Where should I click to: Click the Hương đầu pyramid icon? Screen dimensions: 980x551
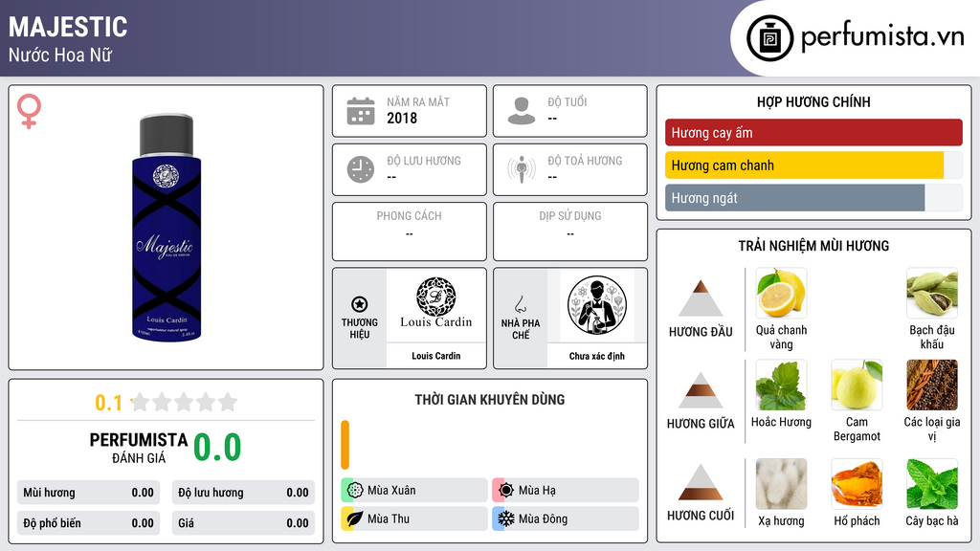[701, 298]
